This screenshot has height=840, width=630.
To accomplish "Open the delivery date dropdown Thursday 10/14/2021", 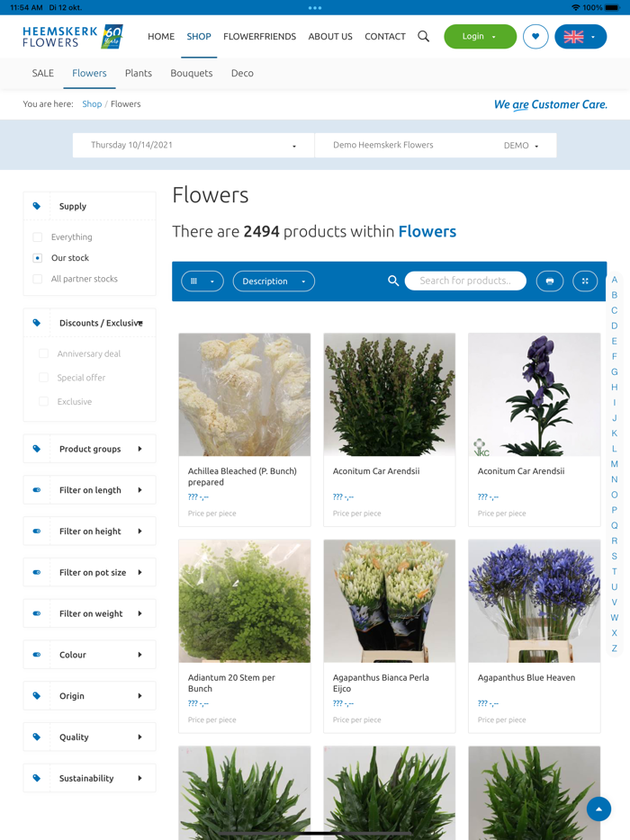I will tap(193, 145).
